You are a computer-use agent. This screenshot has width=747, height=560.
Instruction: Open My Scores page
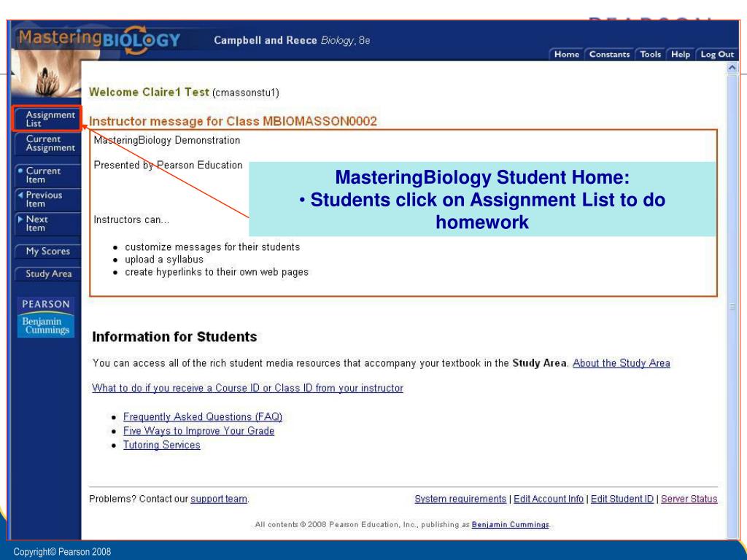pyautogui.click(x=47, y=252)
